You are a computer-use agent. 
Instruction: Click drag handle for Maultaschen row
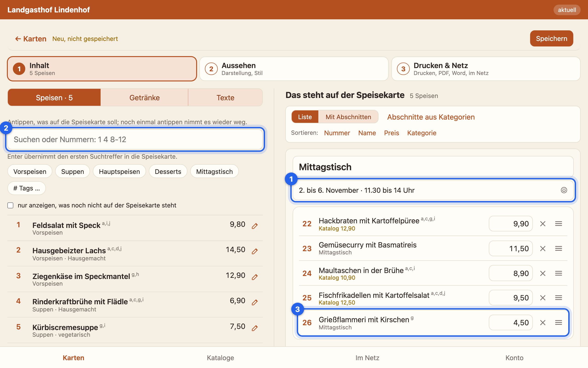(x=558, y=273)
